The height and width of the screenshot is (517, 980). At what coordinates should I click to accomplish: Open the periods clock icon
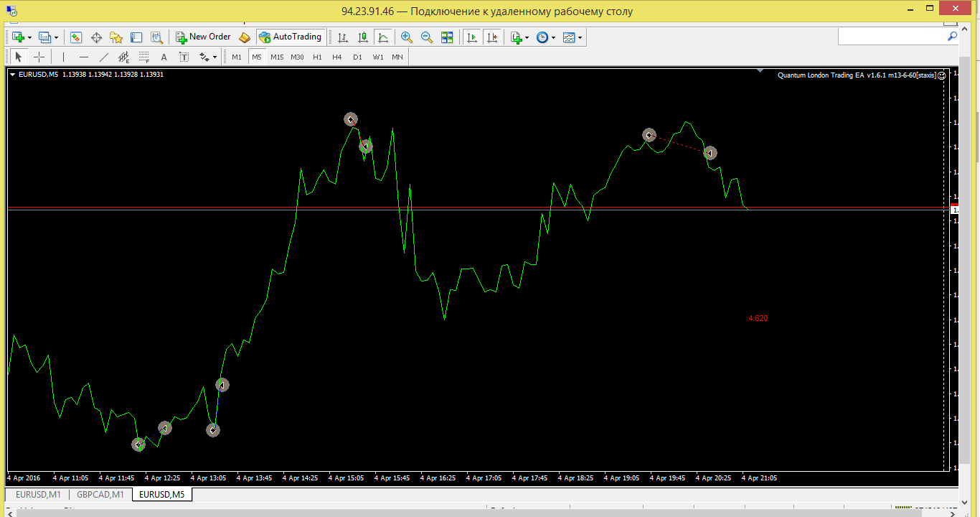tap(542, 37)
